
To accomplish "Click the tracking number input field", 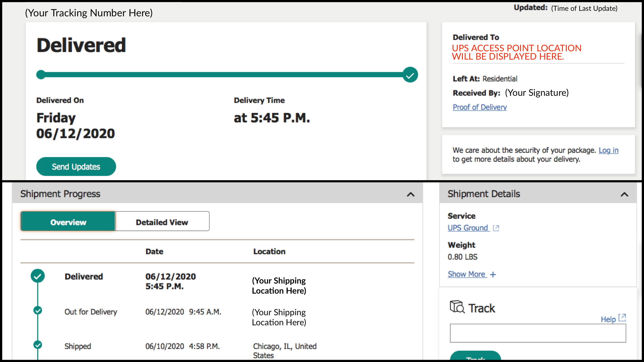I will point(538,333).
